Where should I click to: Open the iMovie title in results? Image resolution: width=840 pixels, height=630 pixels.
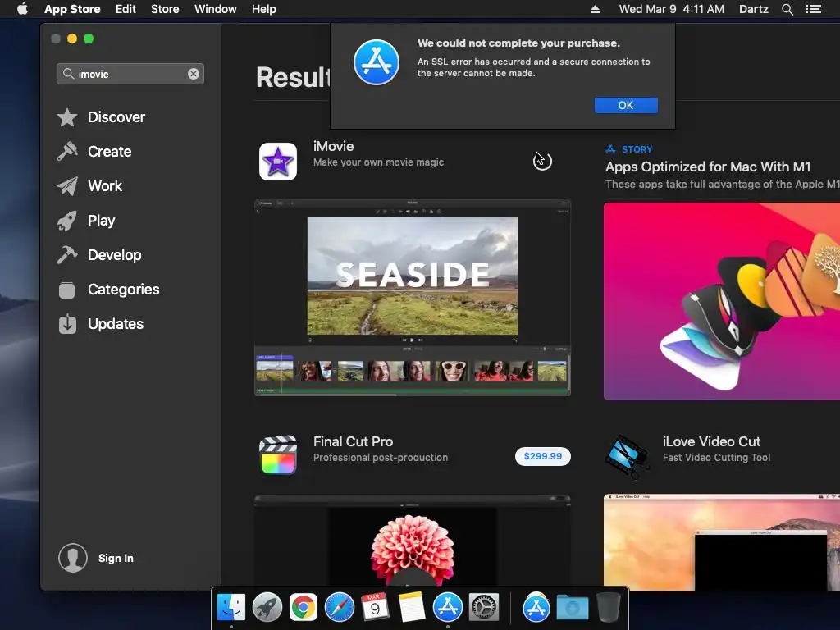click(x=333, y=146)
